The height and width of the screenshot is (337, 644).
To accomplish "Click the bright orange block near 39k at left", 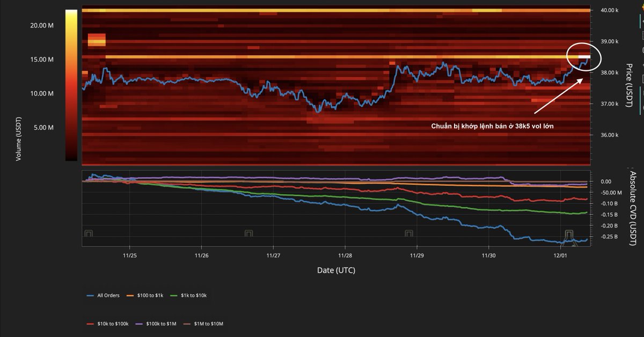I will click(x=97, y=39).
